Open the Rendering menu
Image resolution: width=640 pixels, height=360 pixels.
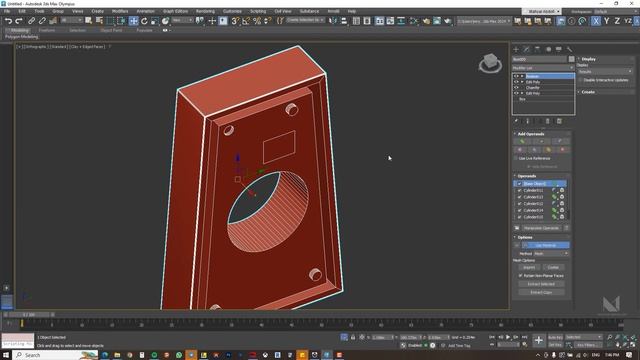pyautogui.click(x=205, y=11)
